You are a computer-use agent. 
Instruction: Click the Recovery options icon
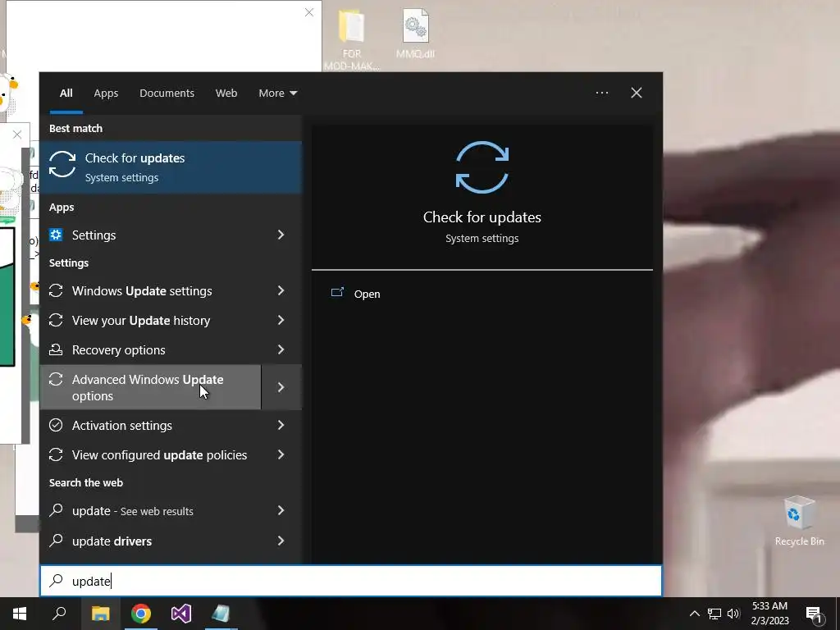(x=56, y=349)
